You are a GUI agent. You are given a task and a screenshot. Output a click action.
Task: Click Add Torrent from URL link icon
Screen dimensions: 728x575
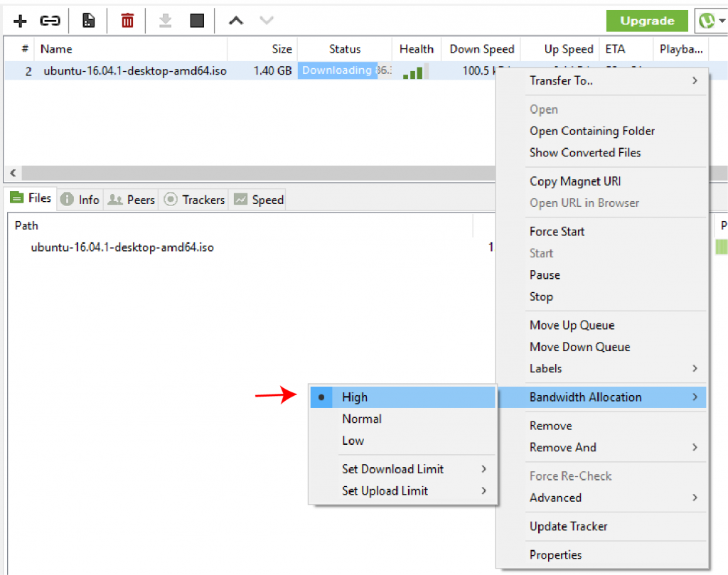tap(50, 21)
